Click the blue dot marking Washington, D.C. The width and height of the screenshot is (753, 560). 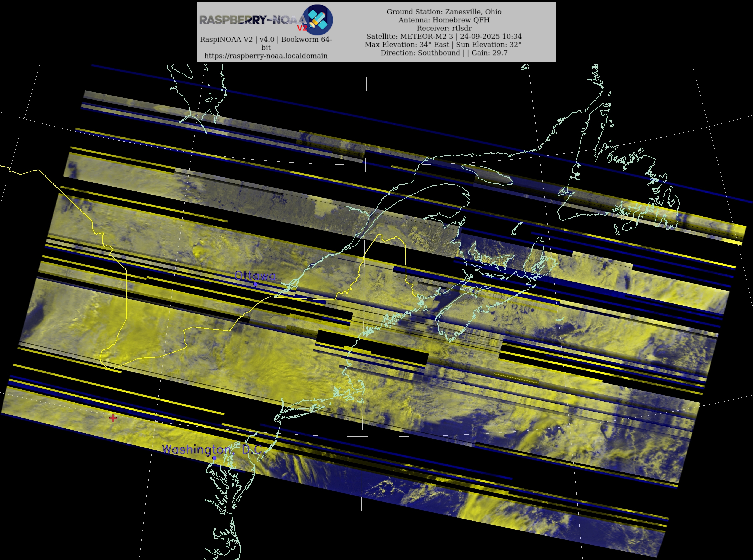click(214, 458)
